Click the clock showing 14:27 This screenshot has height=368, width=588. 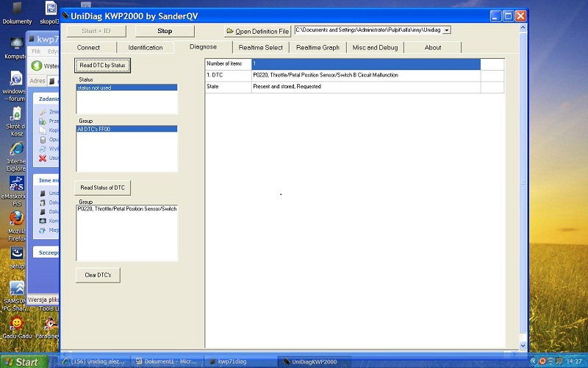tap(574, 361)
